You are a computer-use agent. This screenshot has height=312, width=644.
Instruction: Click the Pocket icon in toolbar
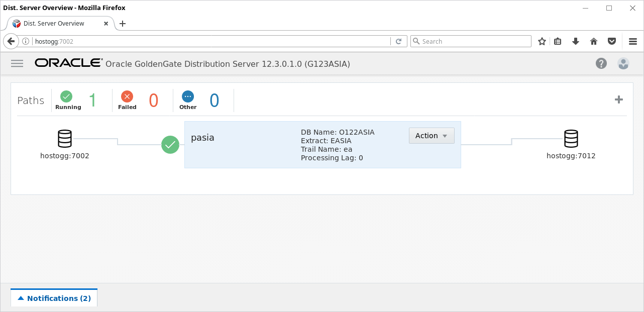click(x=612, y=41)
